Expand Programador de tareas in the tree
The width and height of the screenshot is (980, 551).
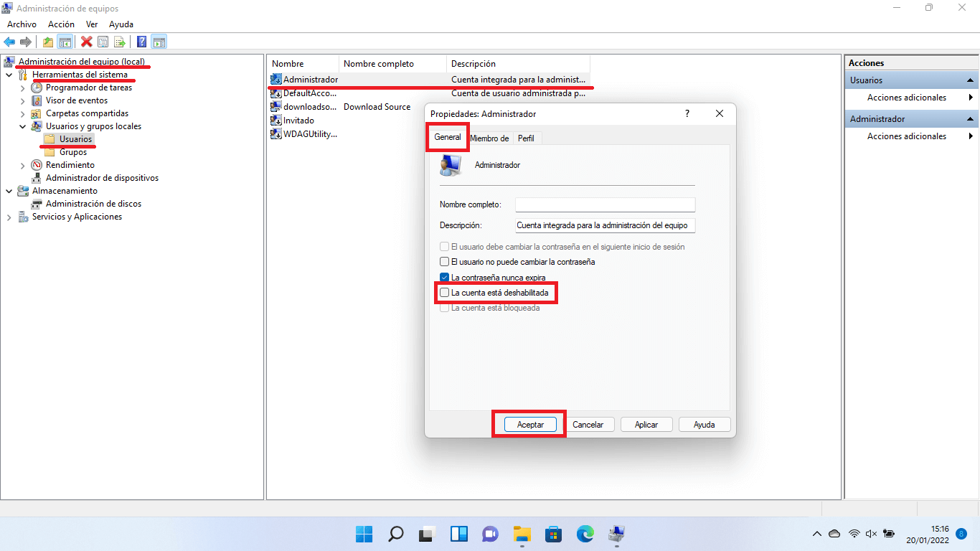pos(22,87)
